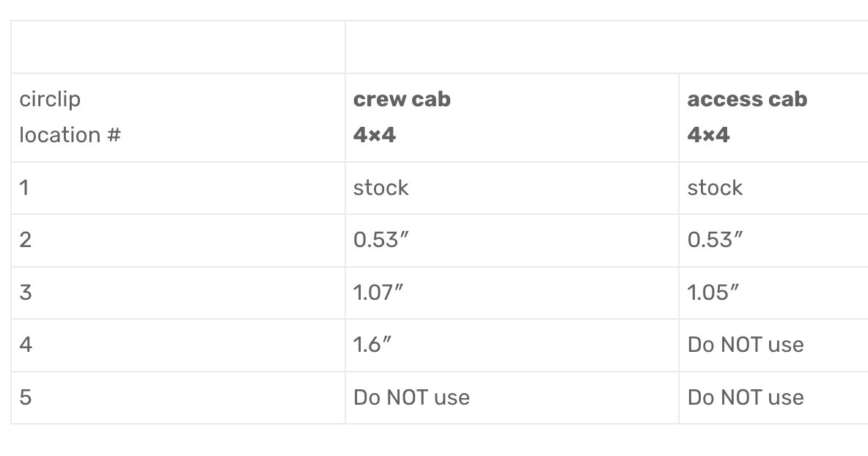Screen dimensions: 868x456
Task: Click circlip location number 4
Action: tap(26, 345)
